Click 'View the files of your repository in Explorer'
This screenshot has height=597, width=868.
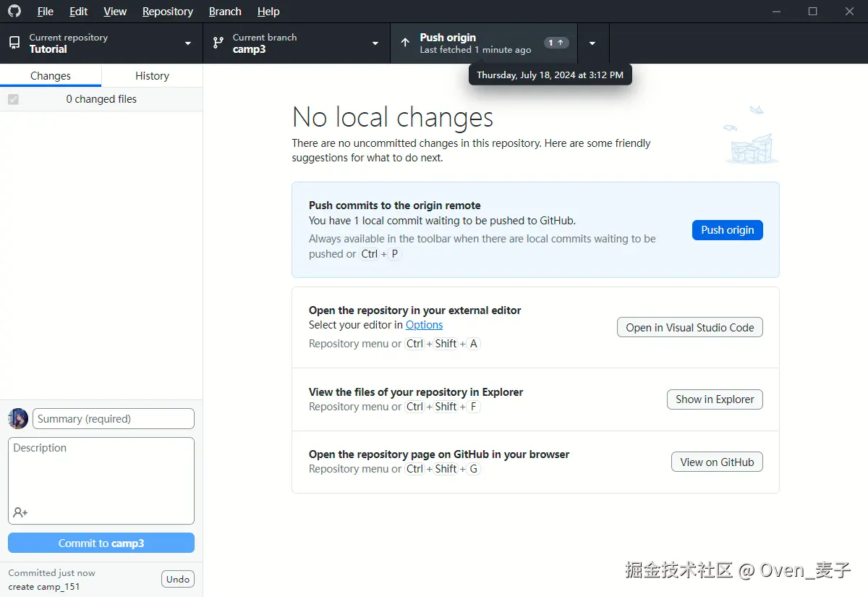pyautogui.click(x=416, y=391)
